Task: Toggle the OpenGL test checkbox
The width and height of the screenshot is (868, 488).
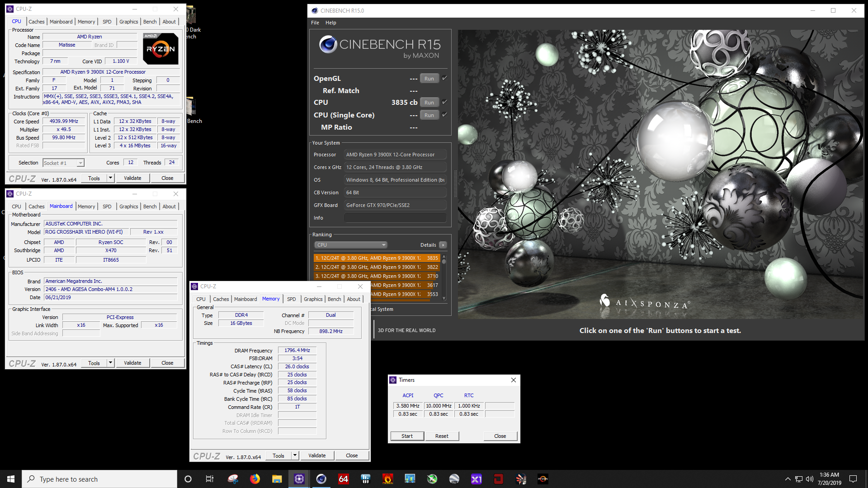Action: click(x=444, y=78)
